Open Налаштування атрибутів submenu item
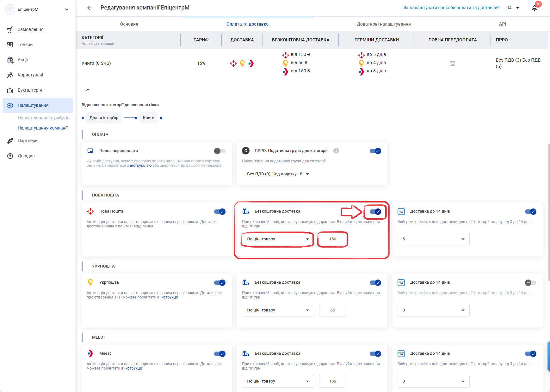550x392 pixels. (44, 118)
